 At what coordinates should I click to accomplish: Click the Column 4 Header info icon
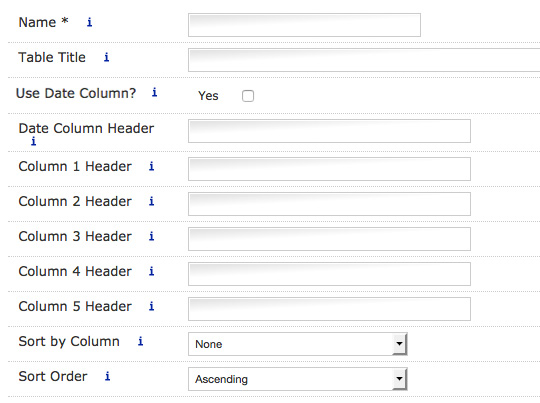(x=152, y=271)
